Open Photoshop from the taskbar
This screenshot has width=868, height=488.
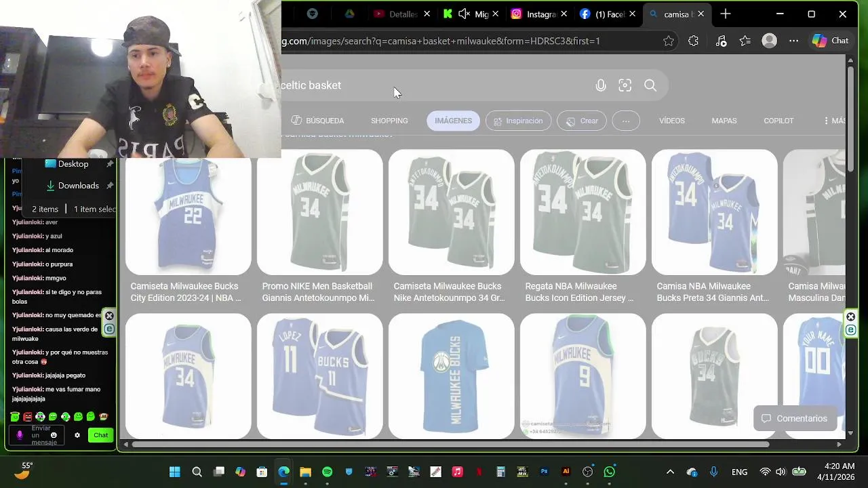pyautogui.click(x=544, y=472)
